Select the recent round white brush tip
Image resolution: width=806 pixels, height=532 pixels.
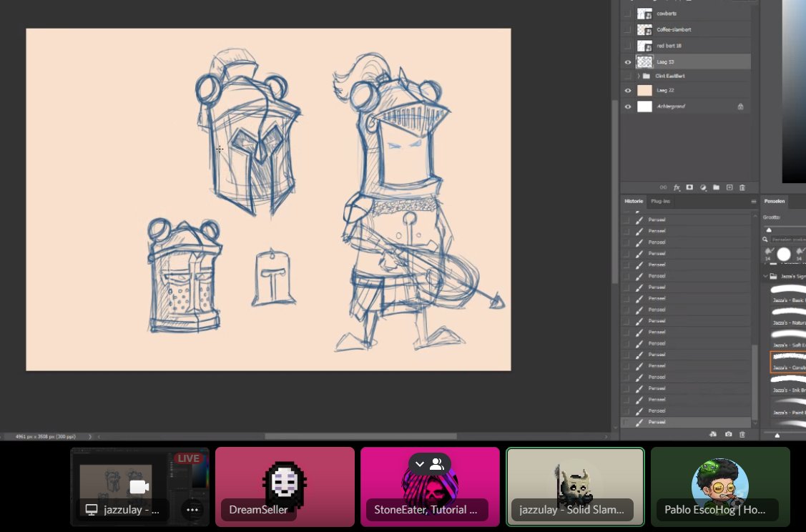pyautogui.click(x=783, y=254)
